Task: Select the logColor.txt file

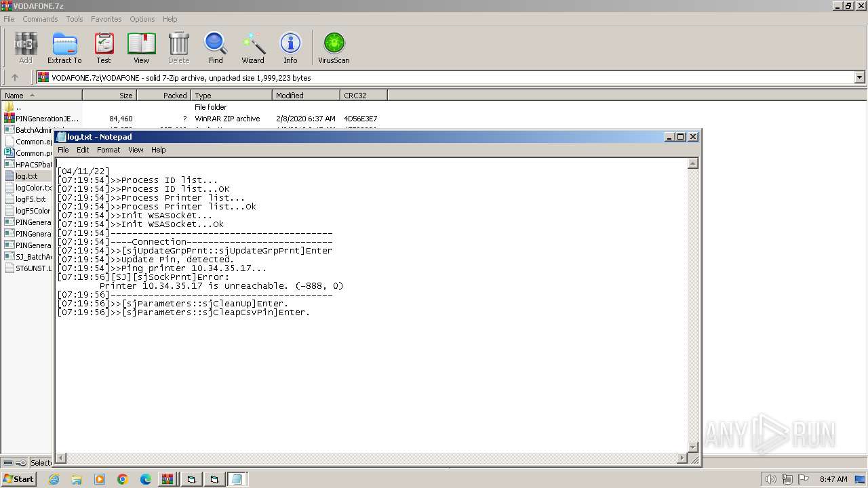Action: [28, 188]
